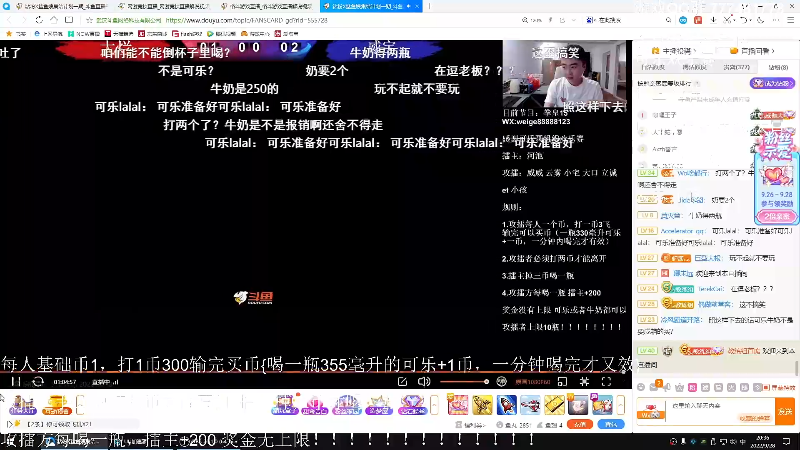Open the first tab of chat panel ranking
Image resolution: width=800 pixels, height=450 pixels.
click(x=653, y=67)
